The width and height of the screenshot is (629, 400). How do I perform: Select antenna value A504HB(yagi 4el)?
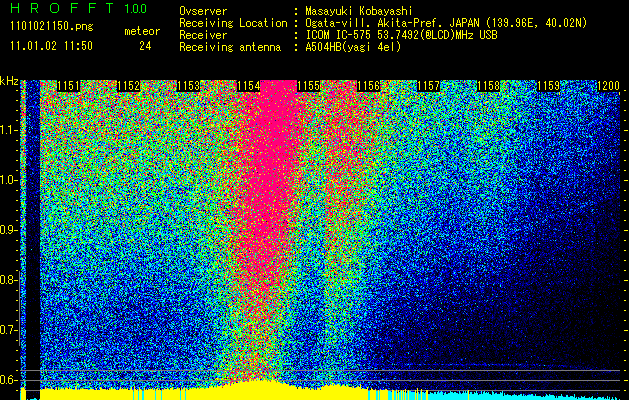pyautogui.click(x=353, y=47)
